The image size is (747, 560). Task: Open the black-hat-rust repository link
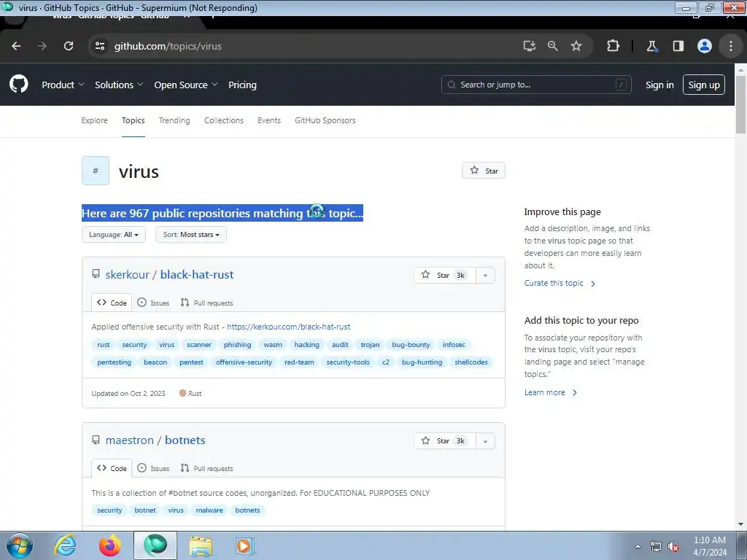click(x=197, y=275)
